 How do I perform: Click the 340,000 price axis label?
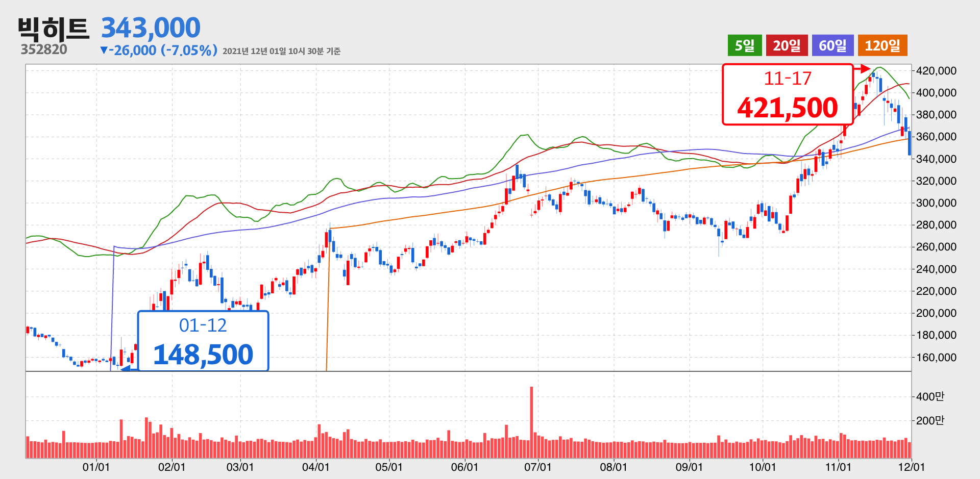coord(936,159)
